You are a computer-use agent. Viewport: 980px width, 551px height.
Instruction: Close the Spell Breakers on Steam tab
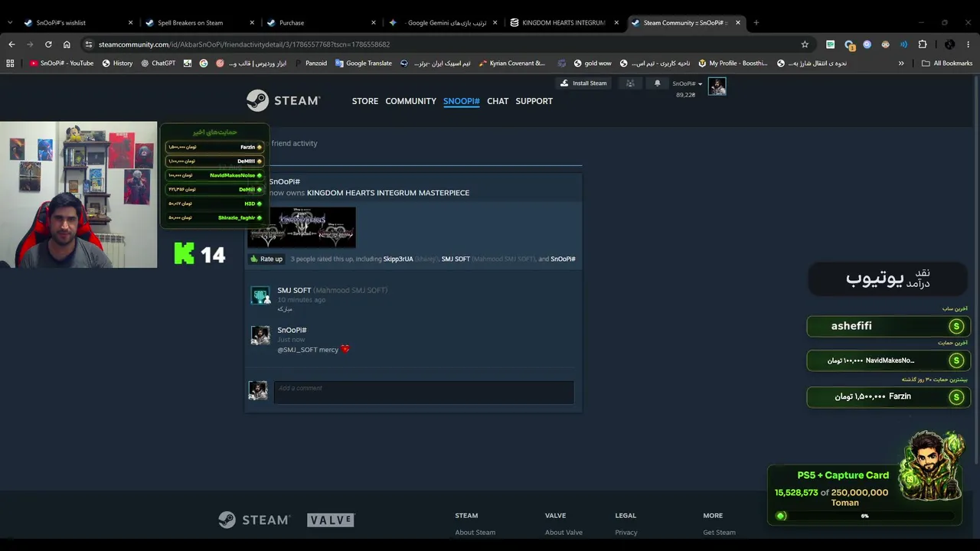(x=252, y=23)
